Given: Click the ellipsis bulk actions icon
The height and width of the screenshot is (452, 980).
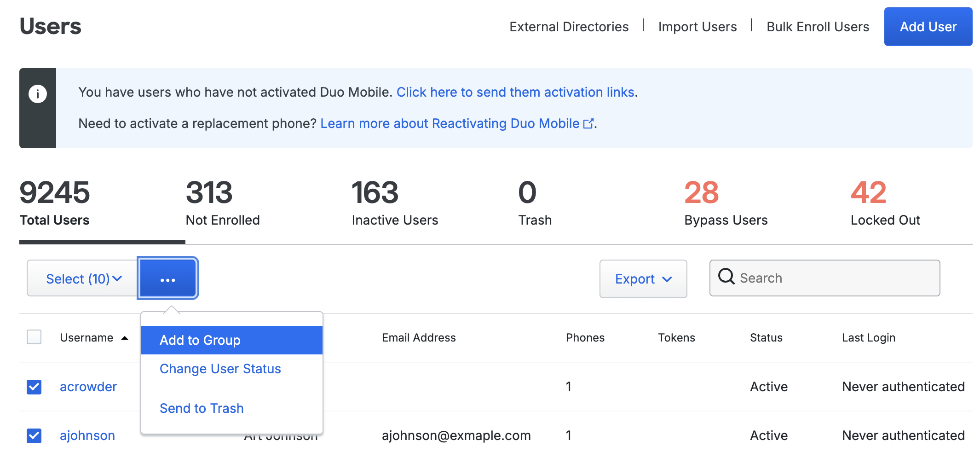Looking at the screenshot, I should (x=167, y=278).
